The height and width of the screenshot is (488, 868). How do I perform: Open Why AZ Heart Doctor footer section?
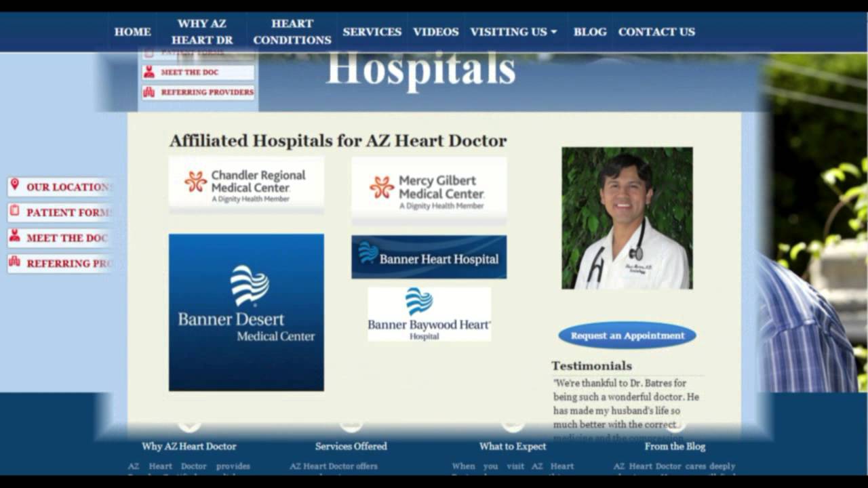(189, 446)
